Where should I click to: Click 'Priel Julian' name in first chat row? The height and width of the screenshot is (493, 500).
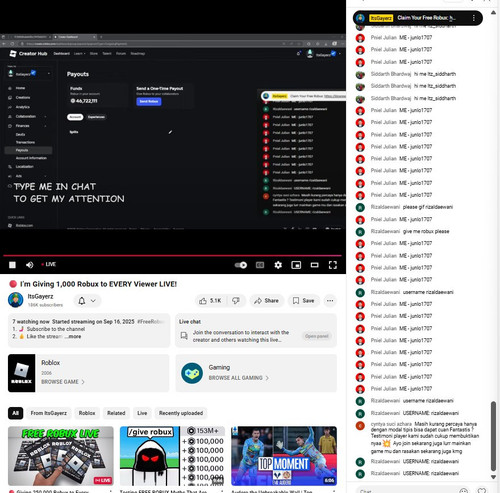pos(384,38)
